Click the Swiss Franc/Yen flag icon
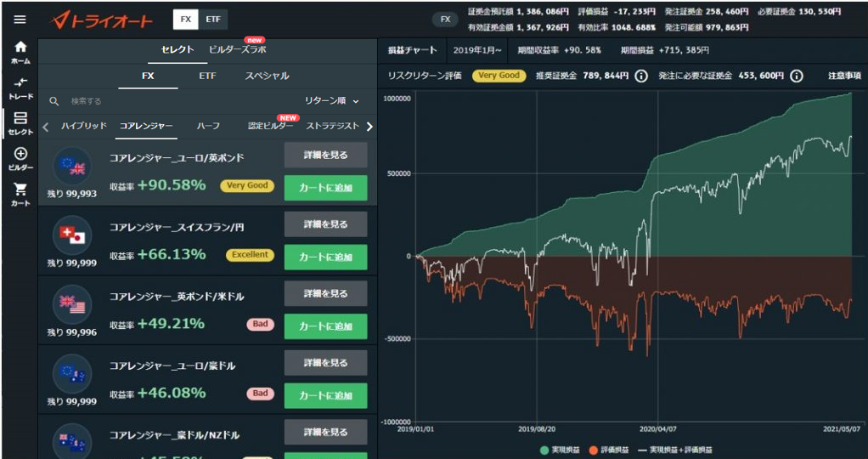This screenshot has height=459, width=868. [x=72, y=235]
